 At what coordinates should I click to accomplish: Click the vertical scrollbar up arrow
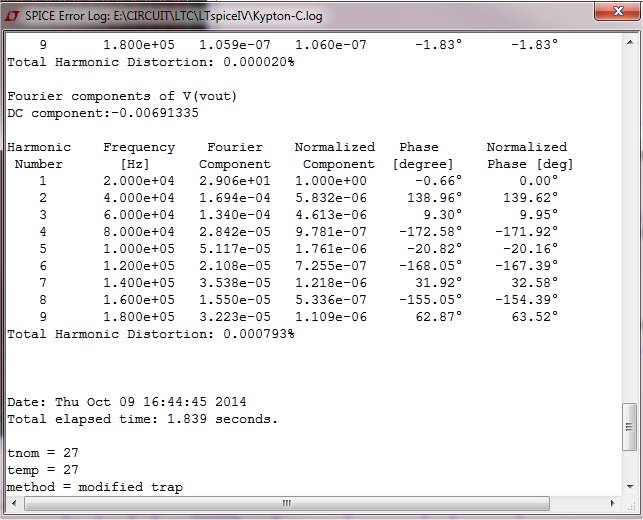629,42
